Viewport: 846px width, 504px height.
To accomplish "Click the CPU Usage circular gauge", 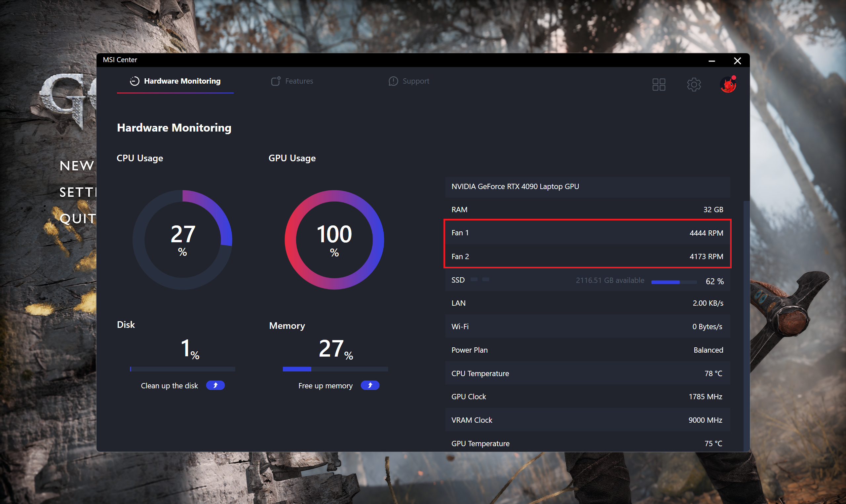I will click(183, 240).
